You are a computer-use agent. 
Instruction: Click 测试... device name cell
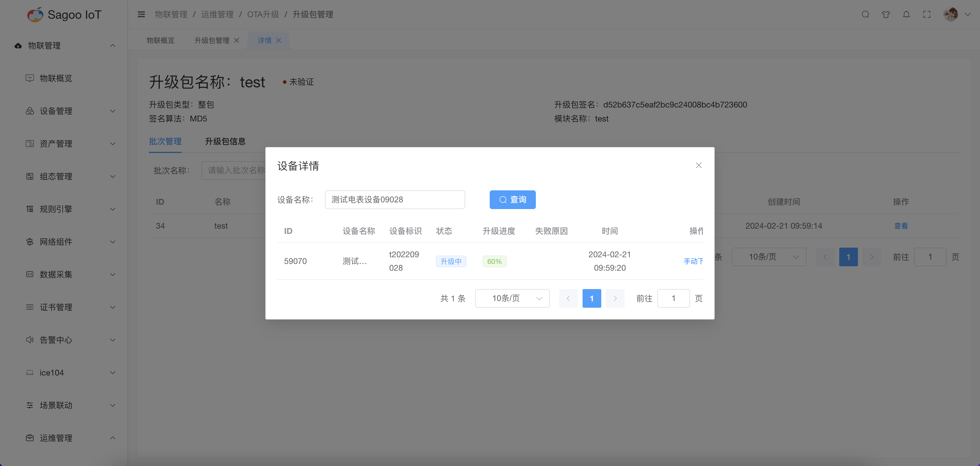(x=355, y=261)
